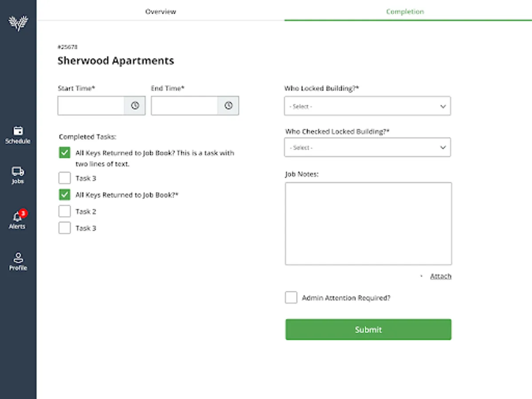Expand the Who Checked Locked Building dropdown
This screenshot has height=399, width=532.
(x=367, y=148)
